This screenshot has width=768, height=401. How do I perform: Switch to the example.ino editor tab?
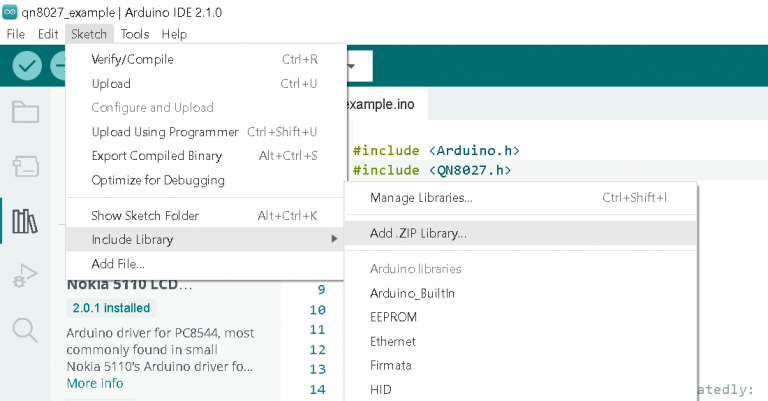click(x=386, y=104)
